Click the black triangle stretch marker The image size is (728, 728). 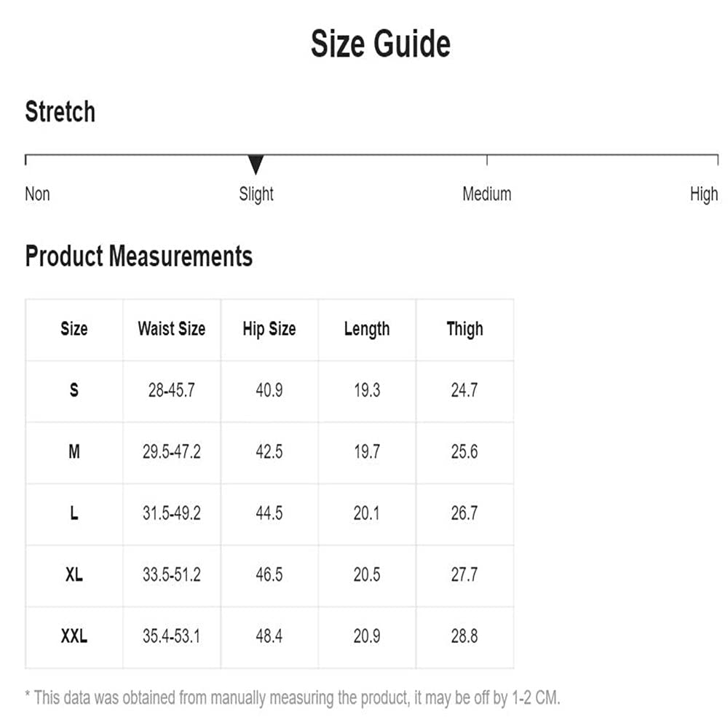pos(256,165)
